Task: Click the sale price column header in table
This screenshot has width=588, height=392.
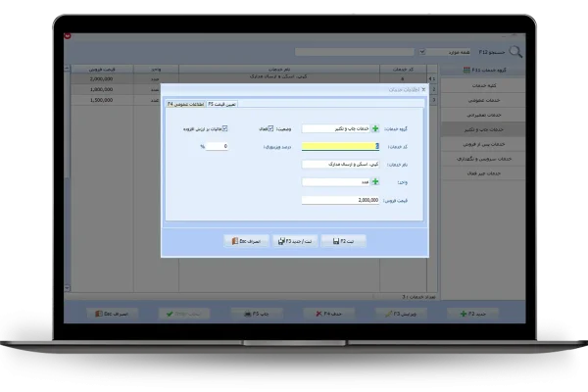Action: [102, 69]
